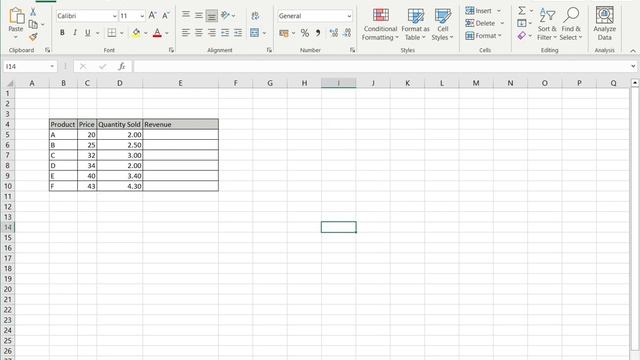Screen dimensions: 640x360
Task: Increase decimal places
Action: (333, 33)
